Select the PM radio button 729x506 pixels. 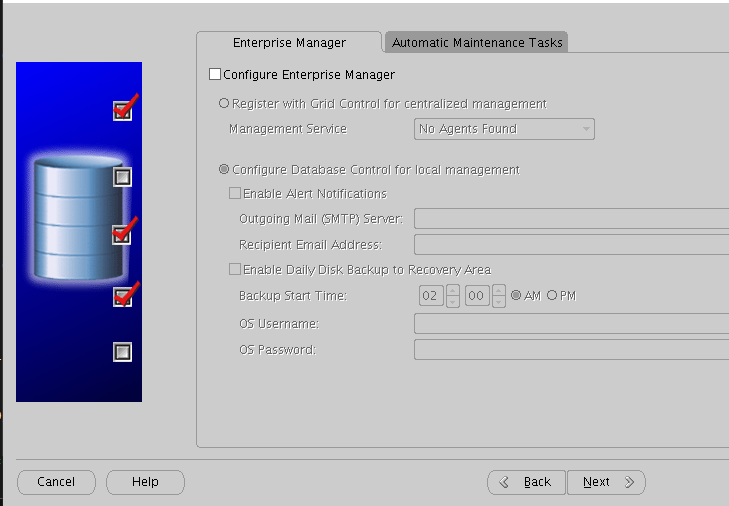(552, 295)
